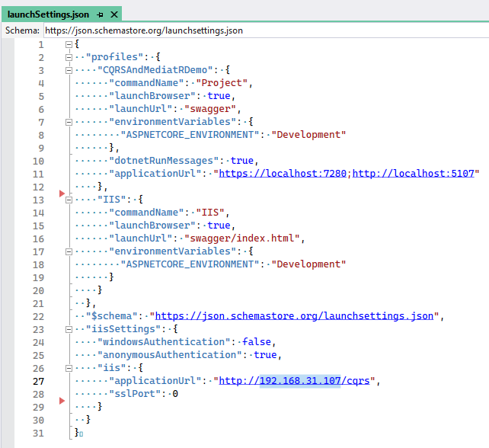Screen dimensions: 489x448
Task: Click the "IIS" value on line 14
Action: pyautogui.click(x=210, y=213)
